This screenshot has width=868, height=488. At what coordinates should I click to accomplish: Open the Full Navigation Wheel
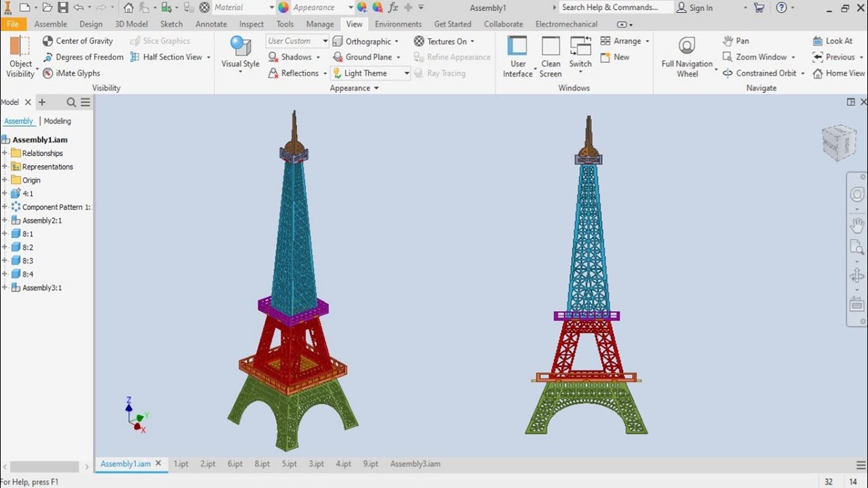(687, 56)
